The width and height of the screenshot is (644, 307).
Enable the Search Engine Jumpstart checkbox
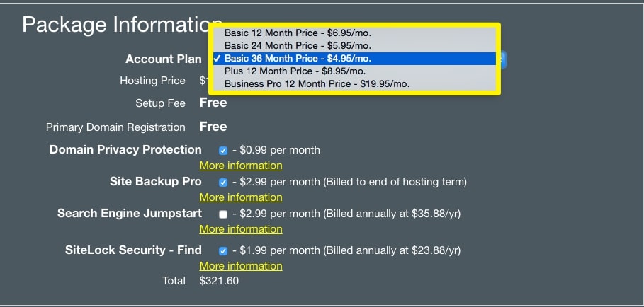point(223,214)
